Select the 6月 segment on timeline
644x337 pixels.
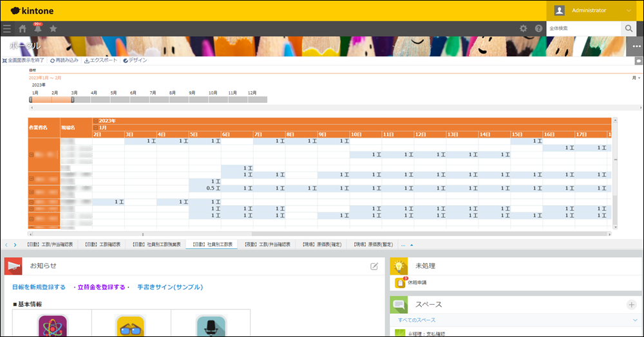(x=140, y=100)
